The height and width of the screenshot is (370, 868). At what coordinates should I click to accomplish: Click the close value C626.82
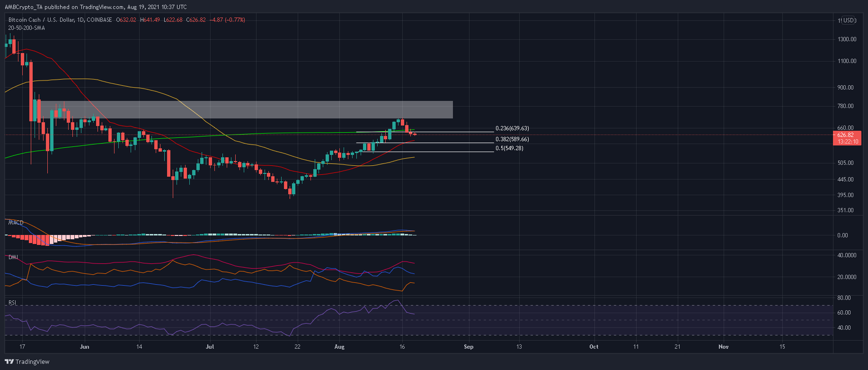point(196,20)
